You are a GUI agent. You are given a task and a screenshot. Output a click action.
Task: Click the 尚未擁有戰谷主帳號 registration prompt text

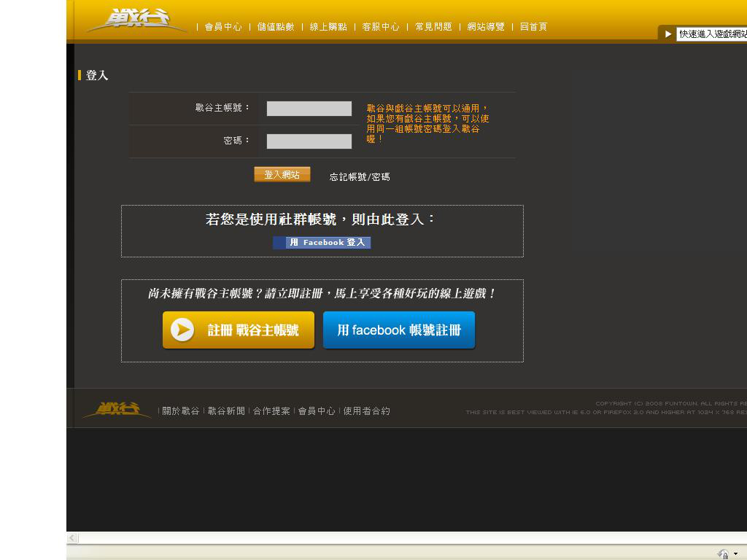pos(322,293)
